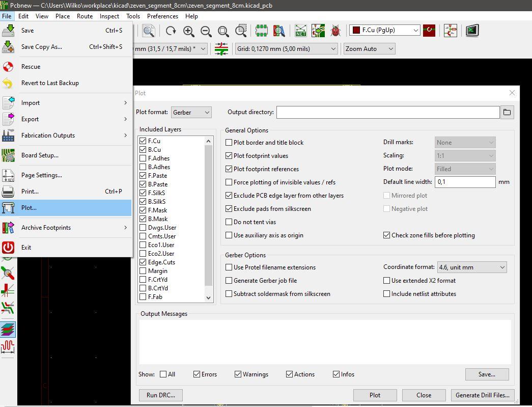Viewport: 532px width, 407px height.
Task: Click the Zoom In magnifier icon
Action: click(x=189, y=31)
